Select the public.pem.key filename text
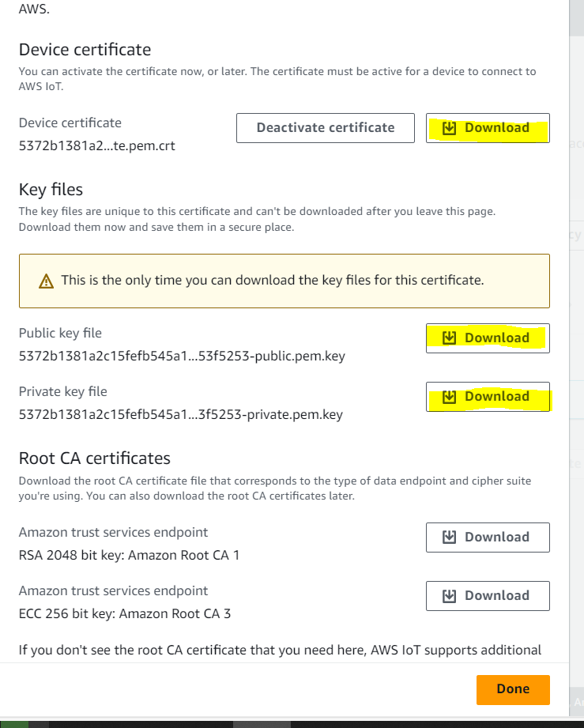This screenshot has width=584, height=728. tap(182, 356)
